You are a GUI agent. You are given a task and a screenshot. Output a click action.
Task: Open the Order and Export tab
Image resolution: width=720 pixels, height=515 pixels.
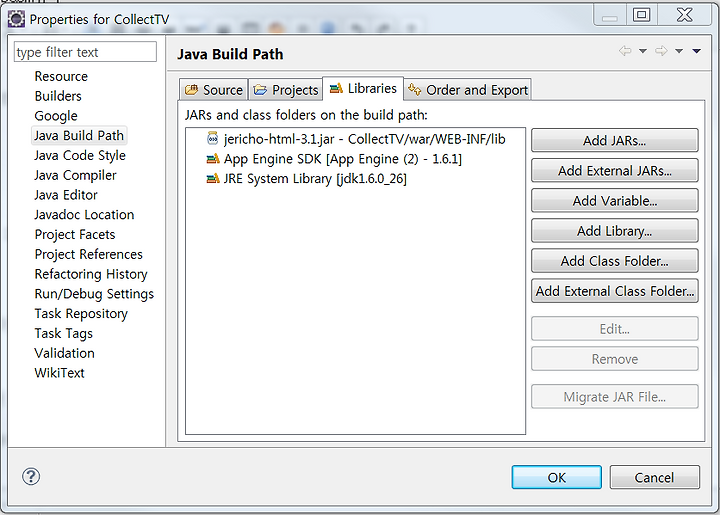[468, 90]
